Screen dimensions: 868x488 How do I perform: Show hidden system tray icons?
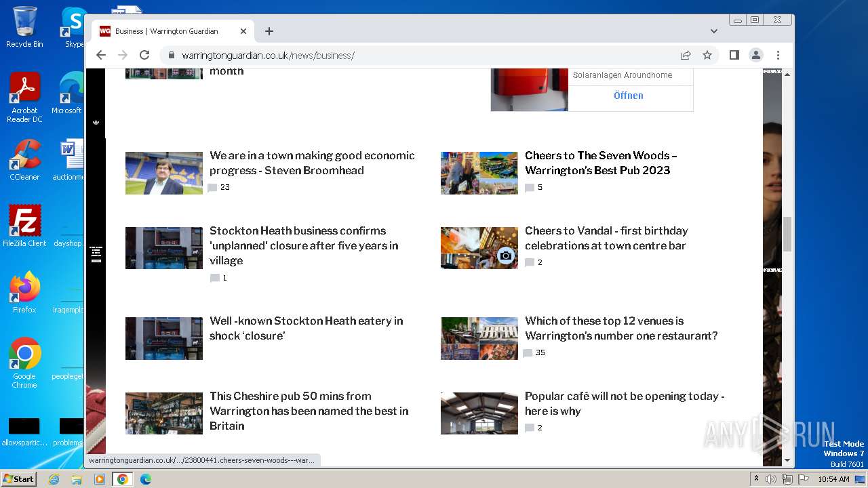tap(756, 479)
